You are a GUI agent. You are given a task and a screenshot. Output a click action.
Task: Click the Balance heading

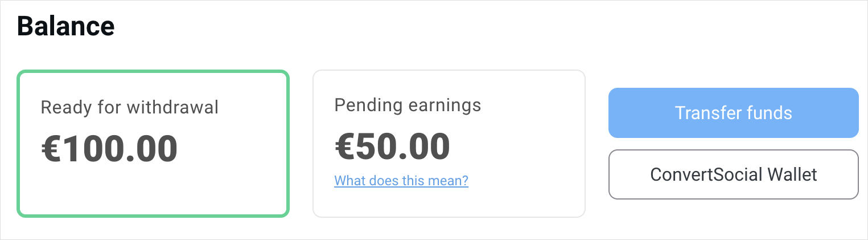tap(65, 26)
